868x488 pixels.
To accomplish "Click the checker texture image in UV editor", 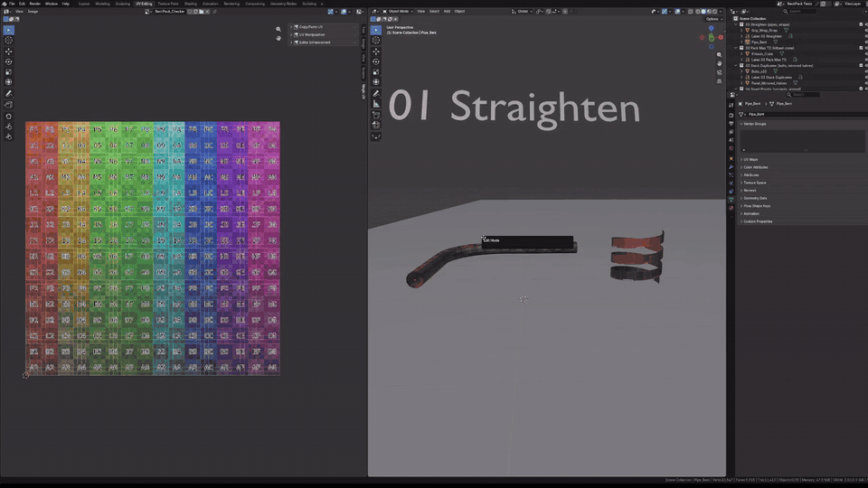I will 153,249.
